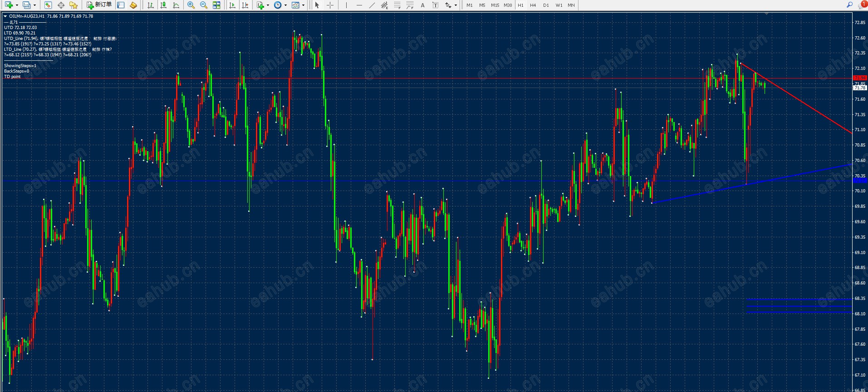
Task: Switch chart to candlesticks
Action: coord(163,5)
